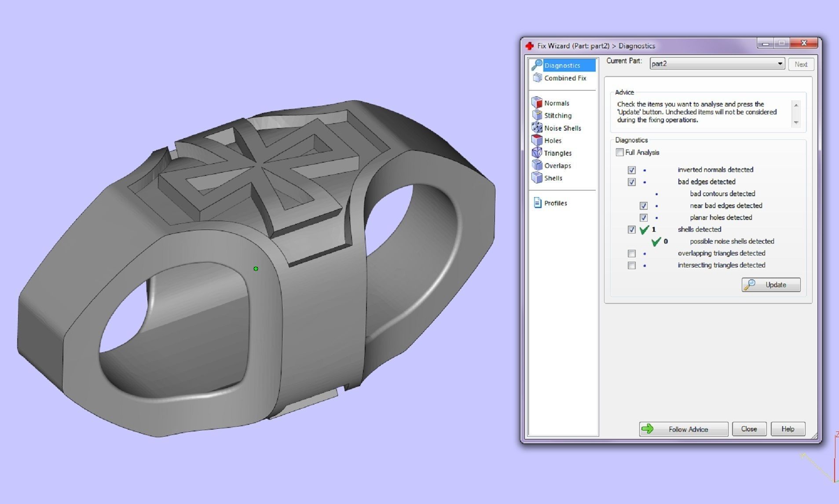Viewport: 839px width, 504px height.
Task: Click the Follow Advice button
Action: (683, 429)
